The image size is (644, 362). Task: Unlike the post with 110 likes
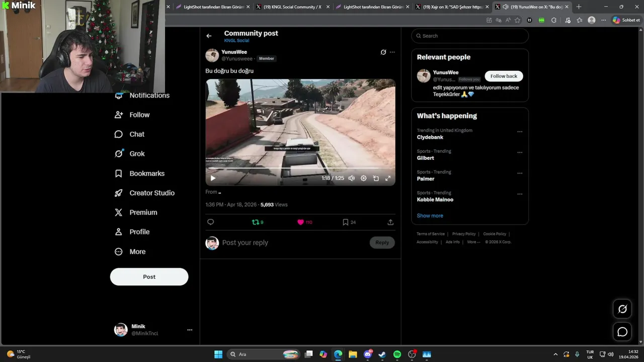point(305,222)
